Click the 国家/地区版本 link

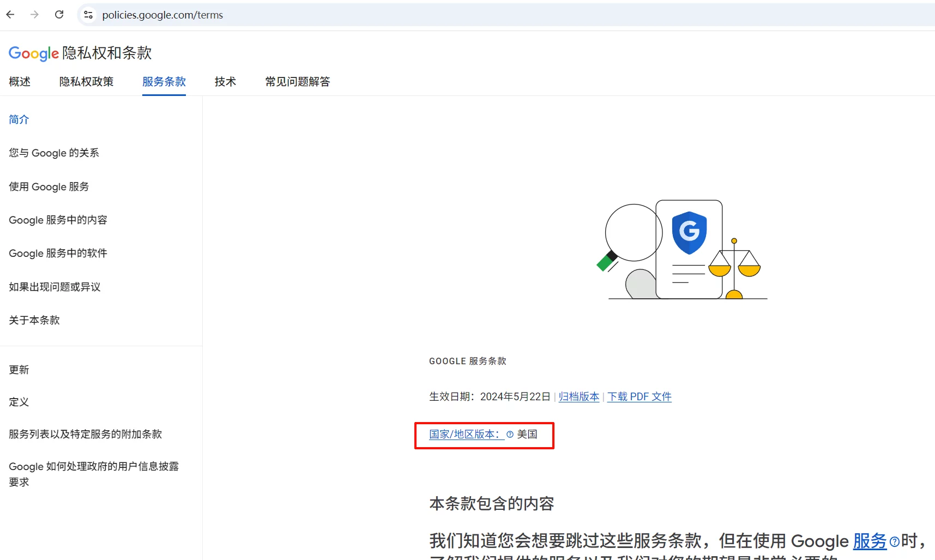coord(465,435)
